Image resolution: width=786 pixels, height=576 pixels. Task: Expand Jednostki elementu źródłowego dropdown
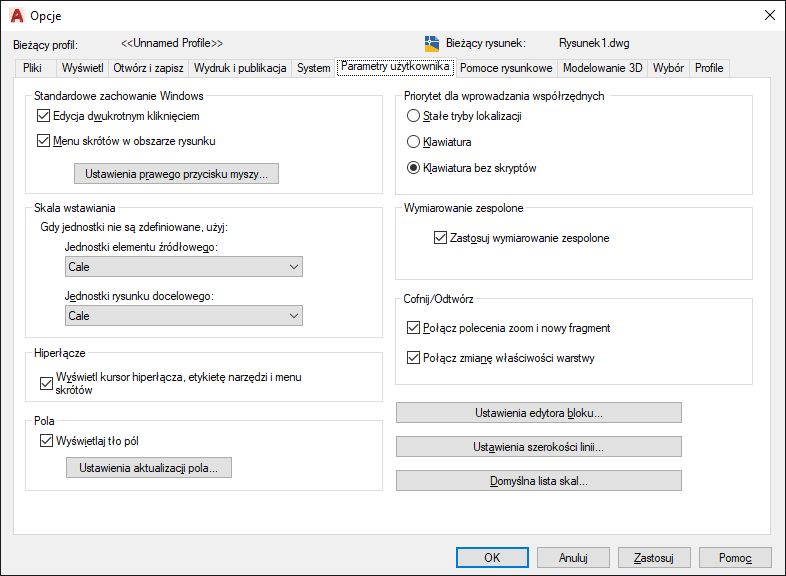[184, 267]
